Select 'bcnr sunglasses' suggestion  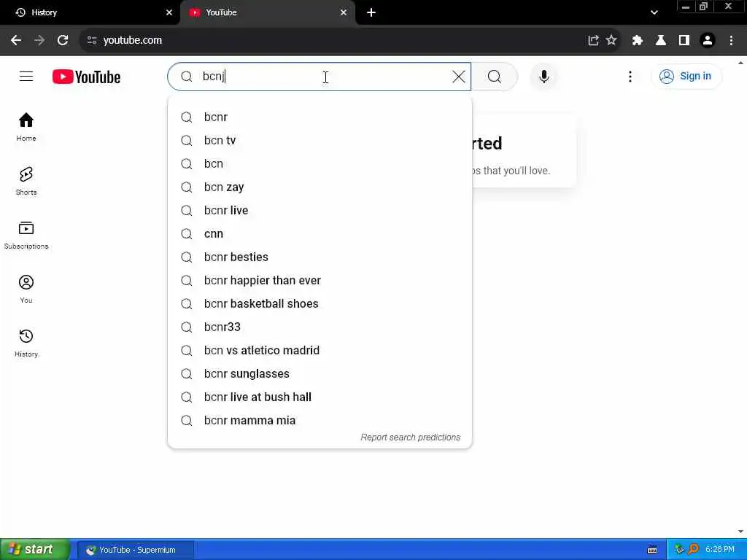tap(320, 374)
